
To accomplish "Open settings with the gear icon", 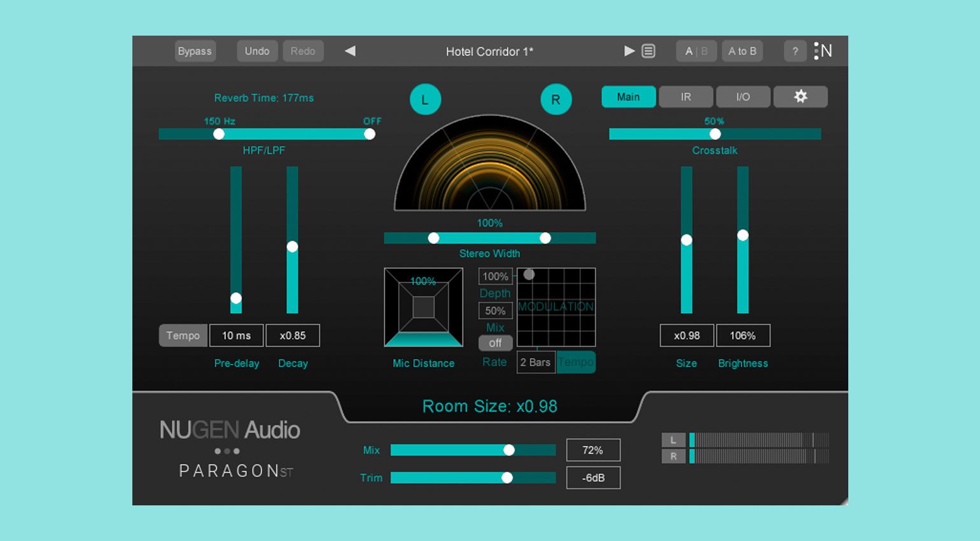I will click(x=800, y=97).
